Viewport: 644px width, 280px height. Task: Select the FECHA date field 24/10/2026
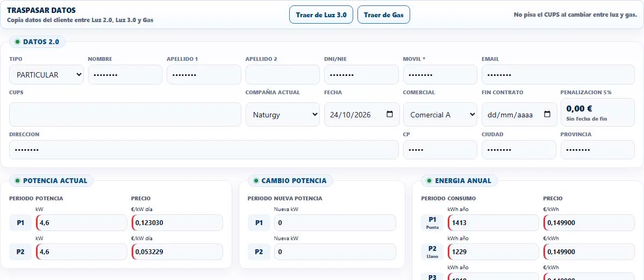point(361,114)
